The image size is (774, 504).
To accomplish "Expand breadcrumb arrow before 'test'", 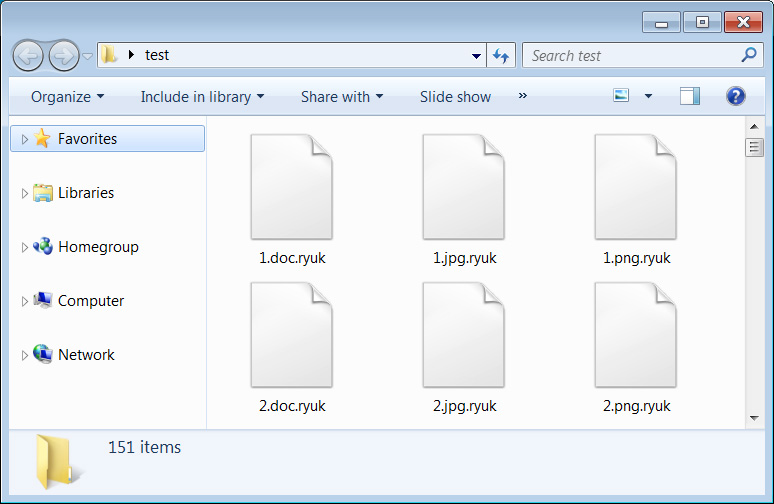I will (131, 55).
